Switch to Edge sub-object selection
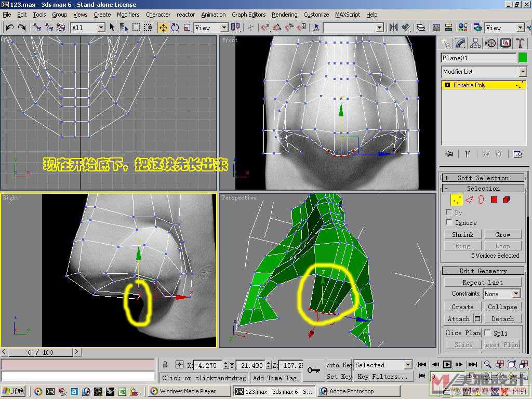 point(469,199)
